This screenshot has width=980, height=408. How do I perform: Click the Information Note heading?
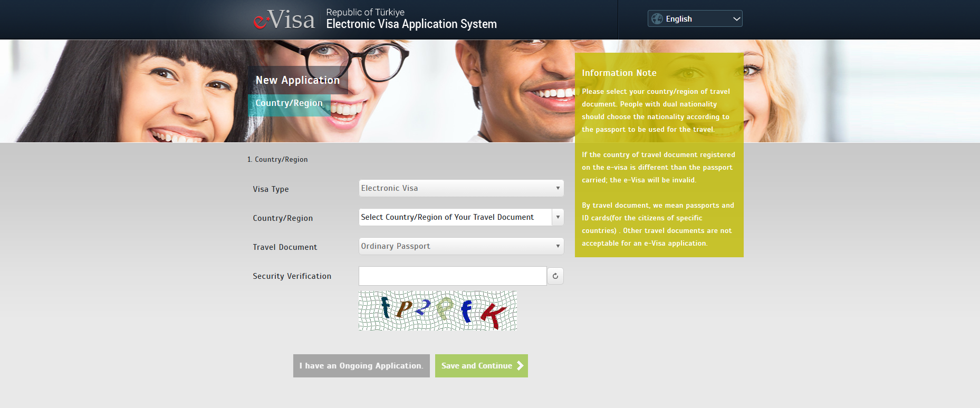tap(619, 73)
